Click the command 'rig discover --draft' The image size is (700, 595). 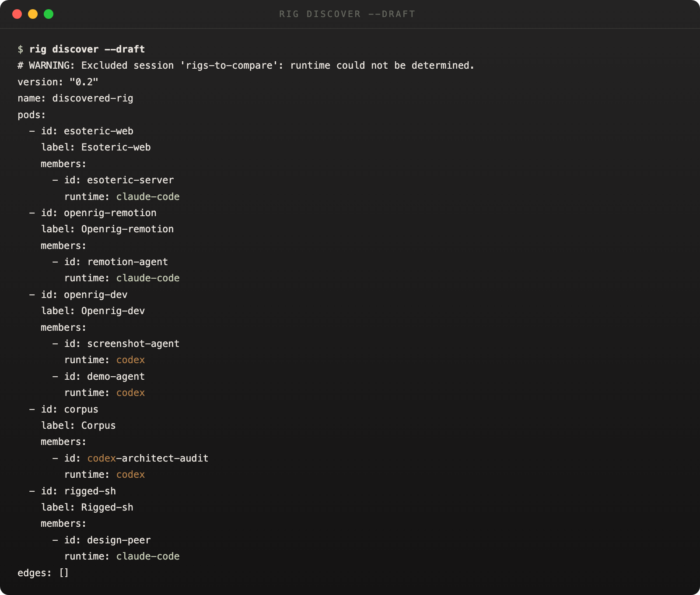pyautogui.click(x=87, y=49)
